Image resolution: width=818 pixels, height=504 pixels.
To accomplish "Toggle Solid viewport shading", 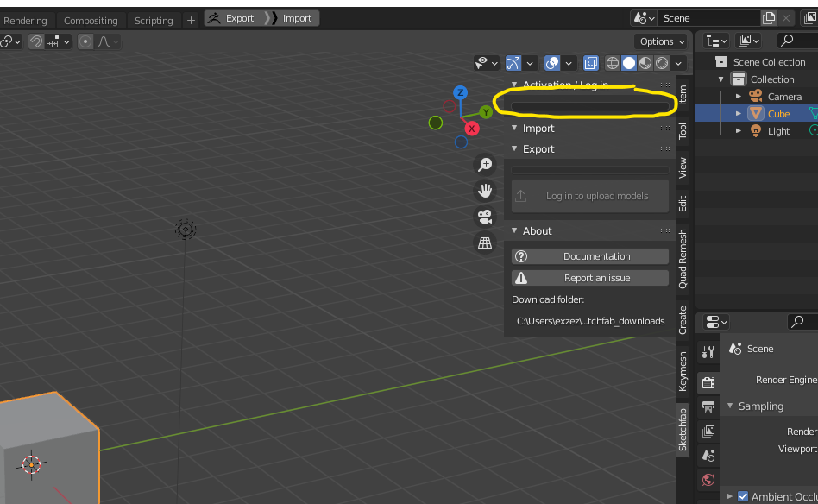I will click(x=630, y=63).
